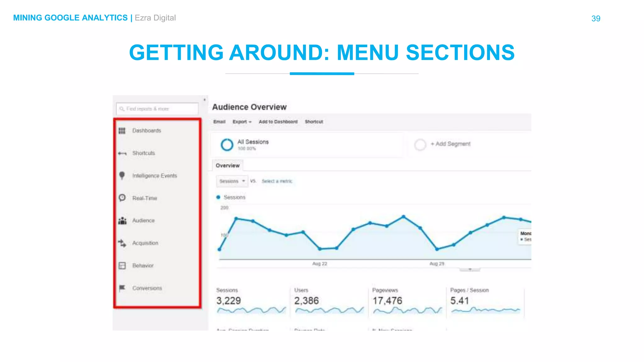Open the Shortcuts menu section

[144, 153]
